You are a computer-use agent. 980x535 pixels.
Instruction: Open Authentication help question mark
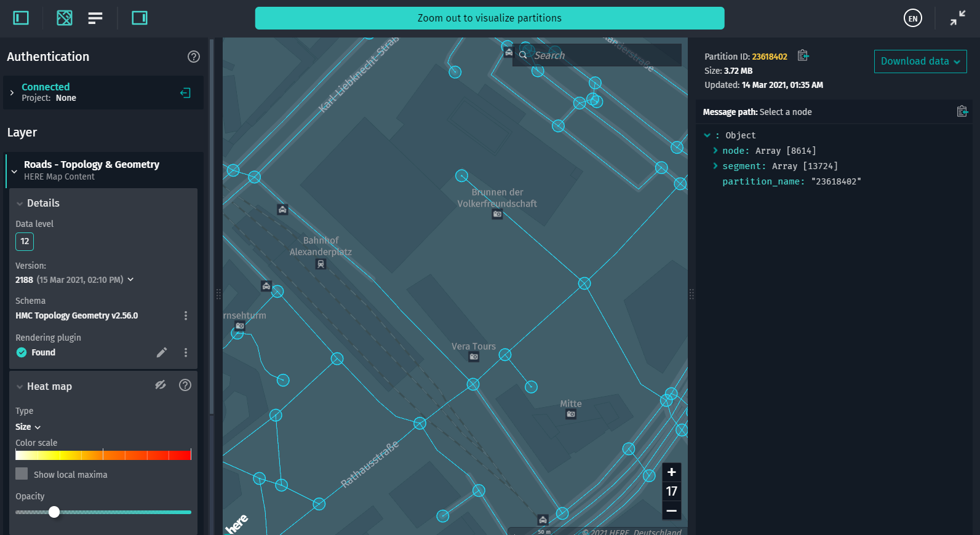pyautogui.click(x=194, y=57)
